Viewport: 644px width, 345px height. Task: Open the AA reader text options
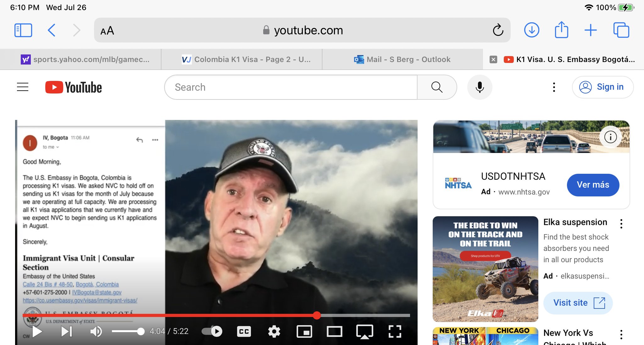(107, 31)
